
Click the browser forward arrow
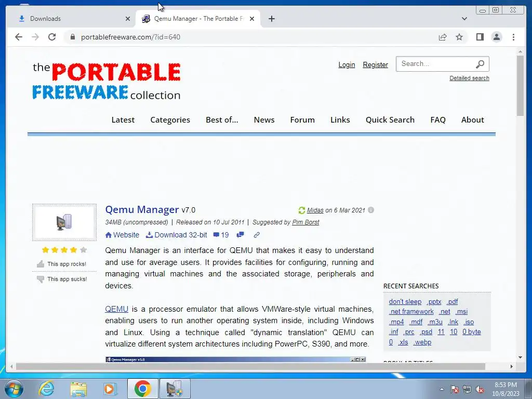point(35,37)
